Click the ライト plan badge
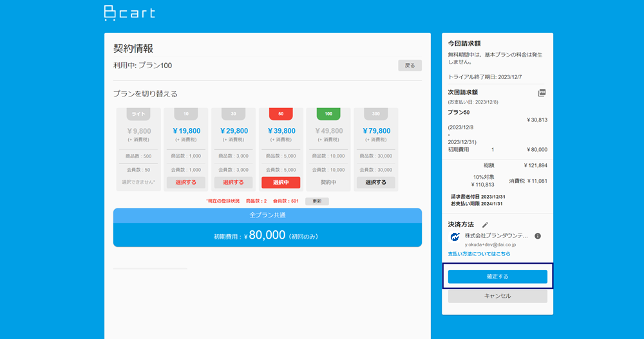This screenshot has width=644, height=339. (x=139, y=114)
